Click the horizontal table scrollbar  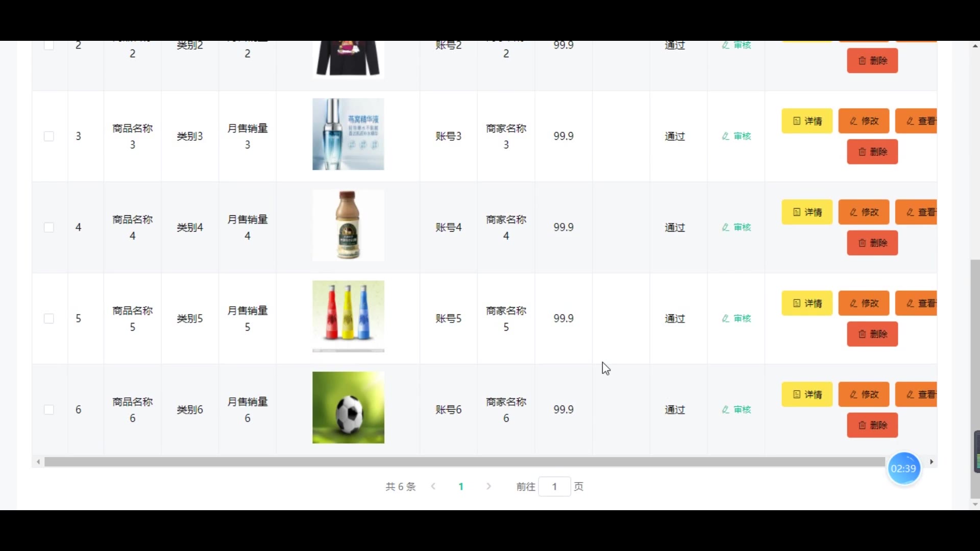459,462
